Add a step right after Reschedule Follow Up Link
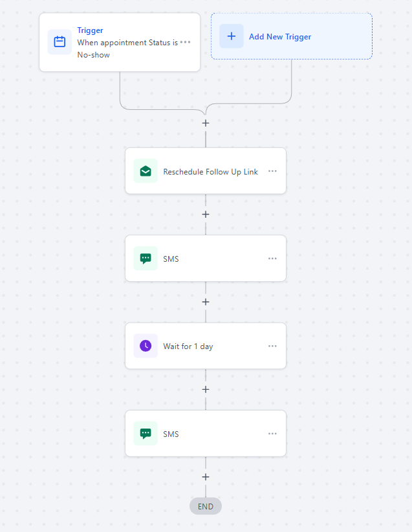Screen dimensions: 412x532 tap(206, 215)
